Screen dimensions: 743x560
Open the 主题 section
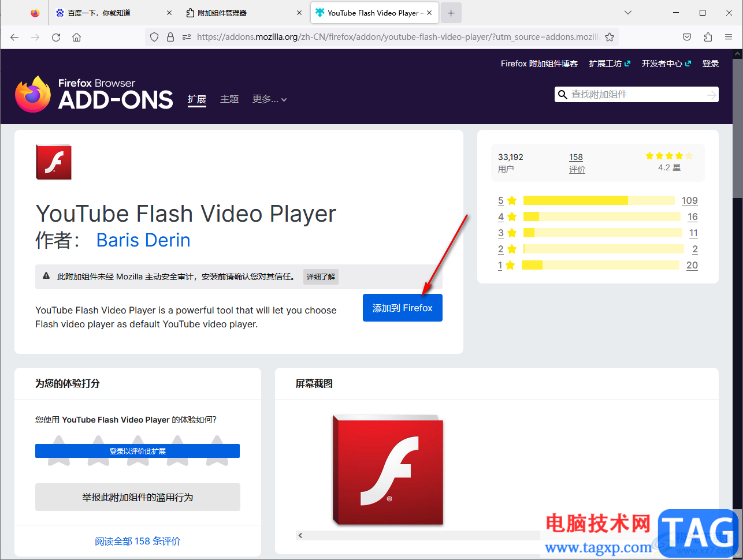click(229, 99)
